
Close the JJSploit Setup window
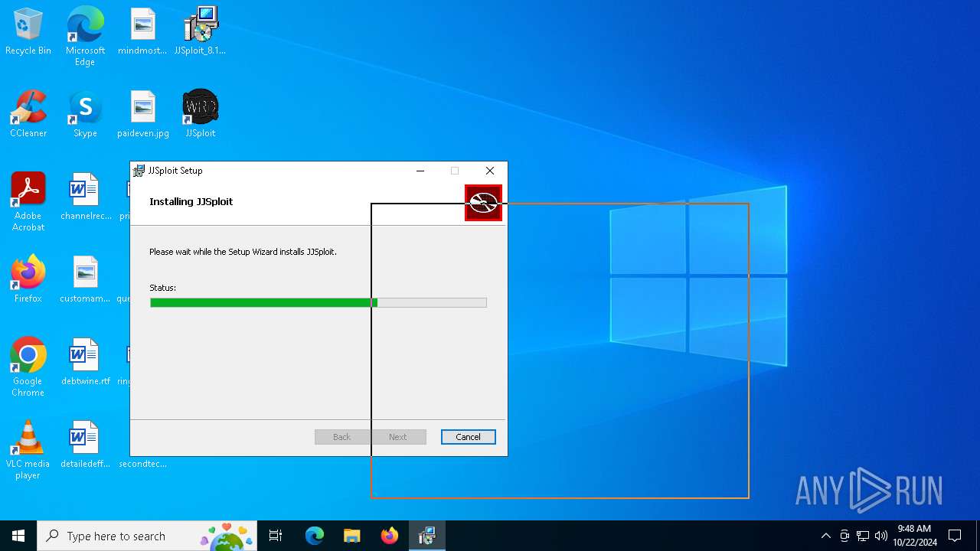pos(490,171)
